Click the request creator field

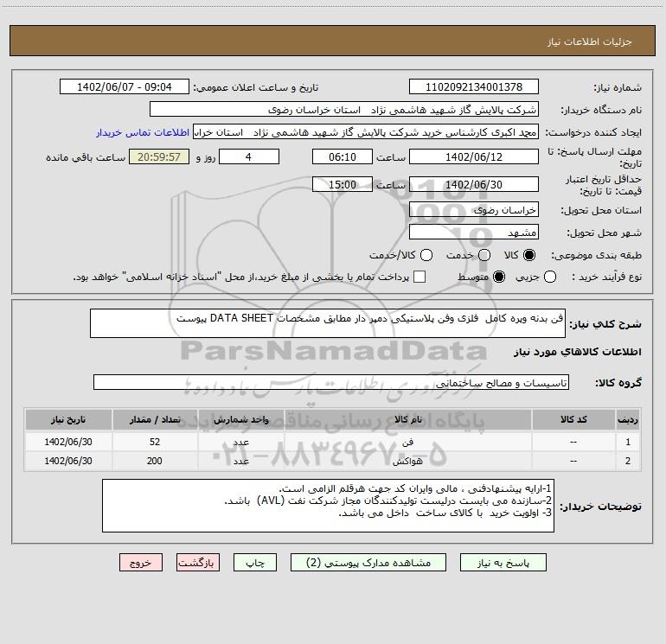pos(366,132)
